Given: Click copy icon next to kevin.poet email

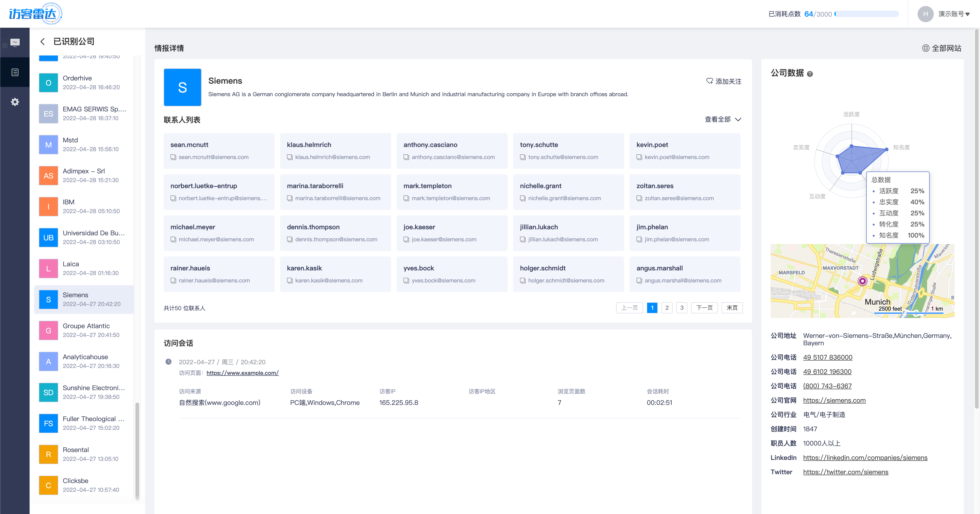Looking at the screenshot, I should point(639,157).
